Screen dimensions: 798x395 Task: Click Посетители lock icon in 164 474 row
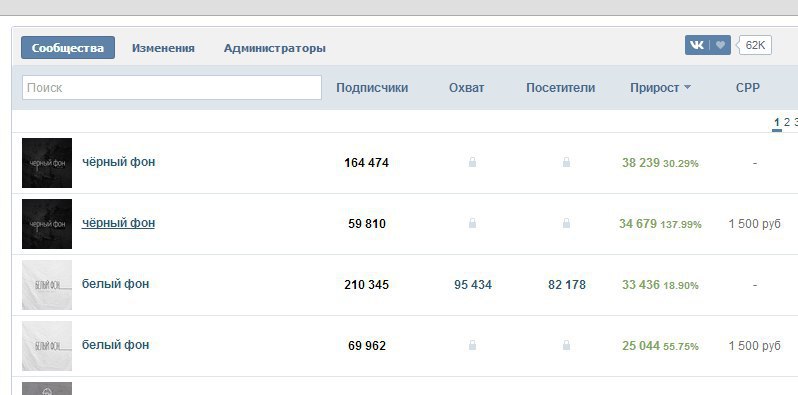pos(566,162)
